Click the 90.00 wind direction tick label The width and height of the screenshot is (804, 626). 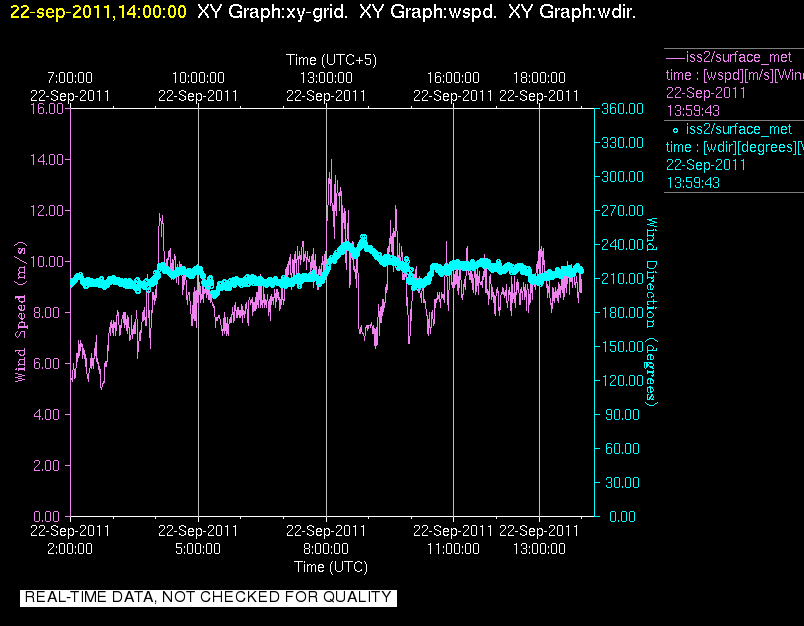click(622, 414)
